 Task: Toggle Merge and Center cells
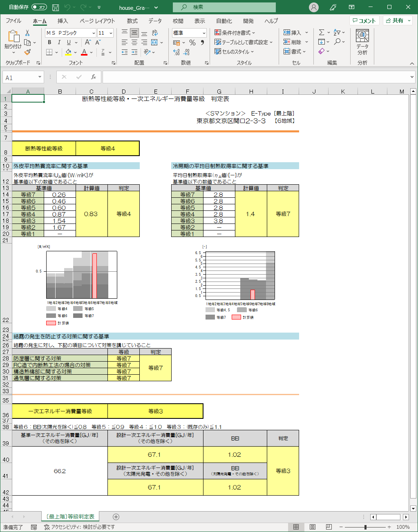[x=154, y=42]
